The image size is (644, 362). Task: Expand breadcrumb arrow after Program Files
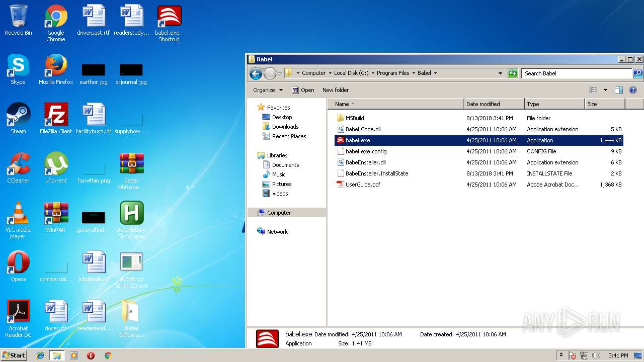pyautogui.click(x=414, y=73)
